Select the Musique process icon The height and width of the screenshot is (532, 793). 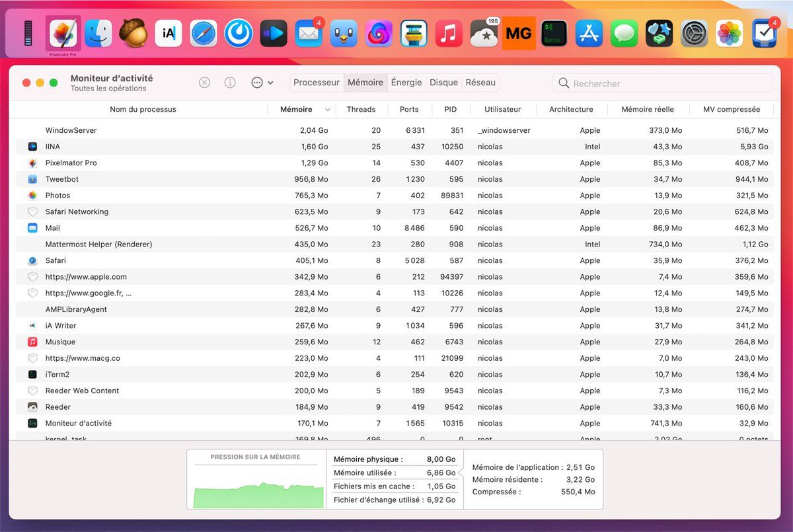32,342
